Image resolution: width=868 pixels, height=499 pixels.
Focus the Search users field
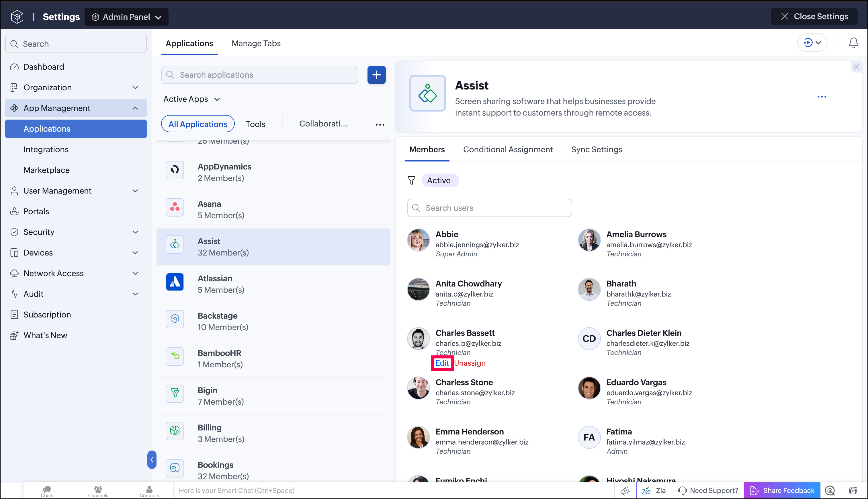pos(490,208)
